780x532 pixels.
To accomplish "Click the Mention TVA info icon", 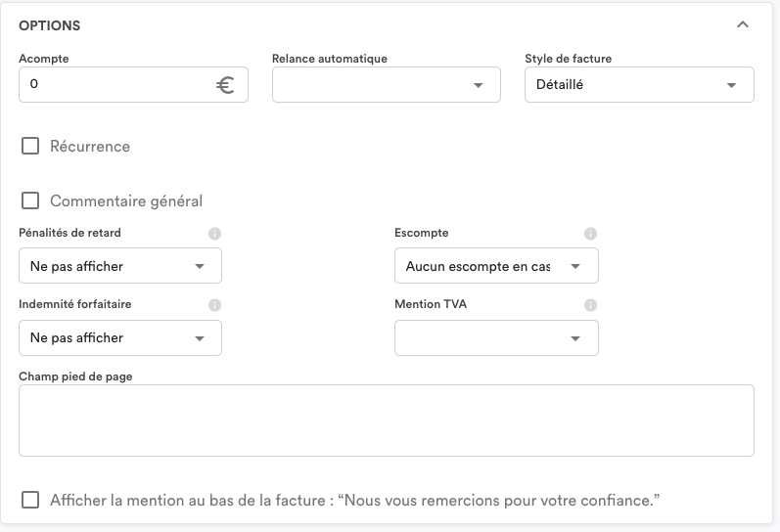I will pyautogui.click(x=590, y=305).
